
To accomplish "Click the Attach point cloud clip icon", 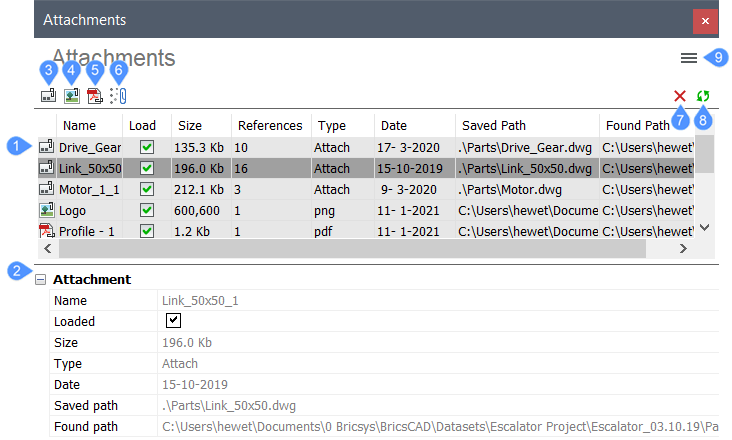I will [x=119, y=96].
